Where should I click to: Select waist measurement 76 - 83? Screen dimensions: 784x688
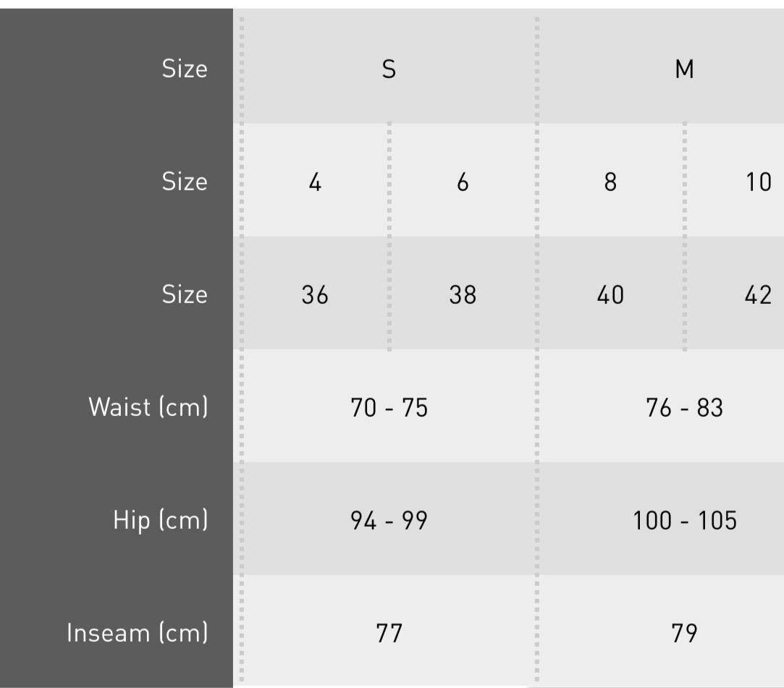point(684,408)
